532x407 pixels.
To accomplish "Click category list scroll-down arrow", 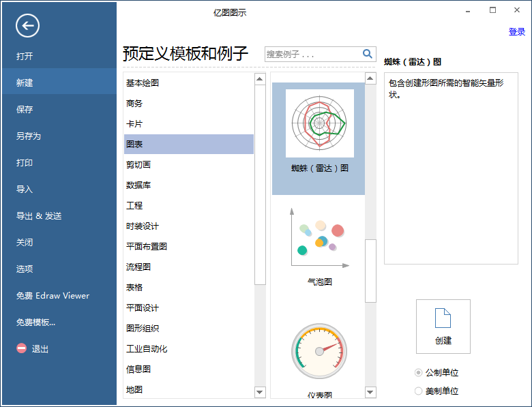I will pos(260,392).
